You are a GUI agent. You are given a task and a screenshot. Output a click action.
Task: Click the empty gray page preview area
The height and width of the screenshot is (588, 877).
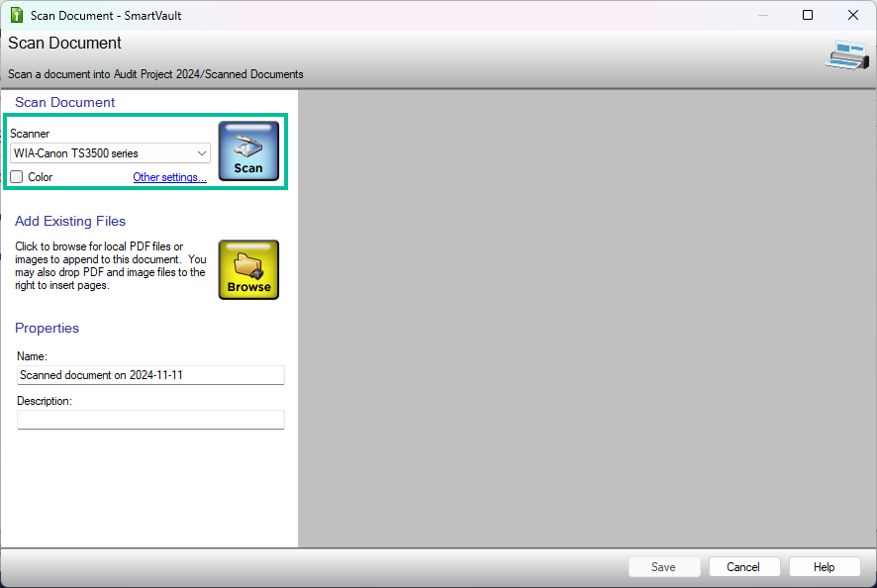tap(586, 317)
